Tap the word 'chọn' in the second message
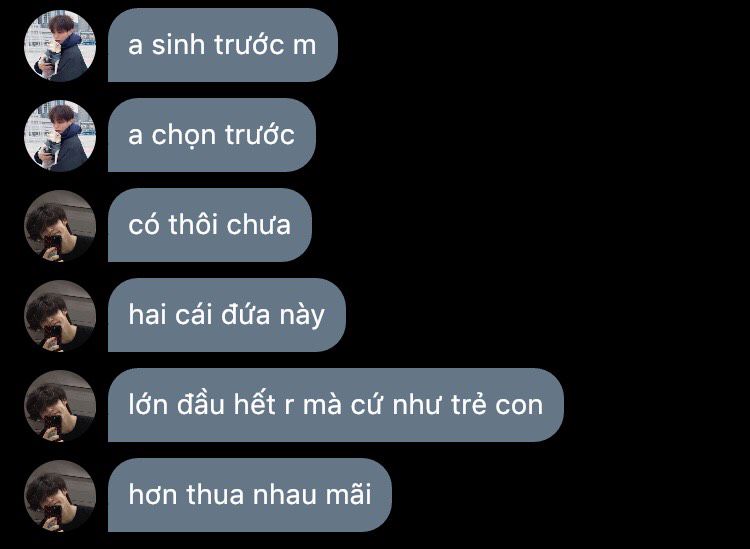Image resolution: width=750 pixels, height=549 pixels. coord(184,136)
